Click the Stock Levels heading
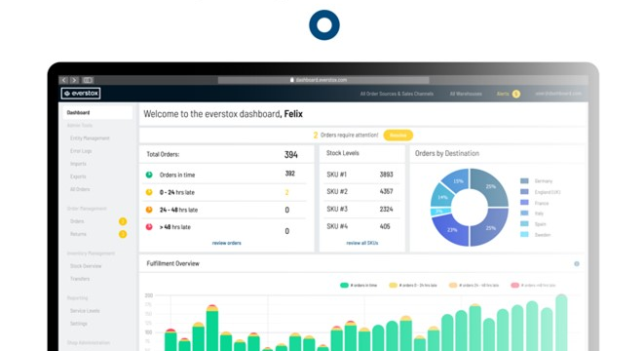 (x=343, y=153)
